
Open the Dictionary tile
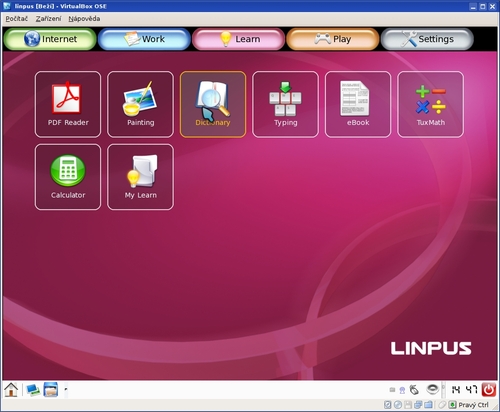213,104
